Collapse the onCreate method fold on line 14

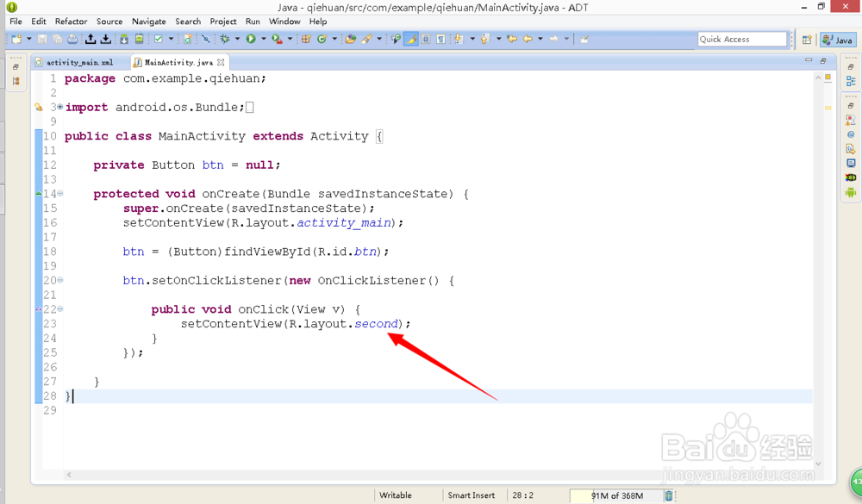[x=60, y=194]
